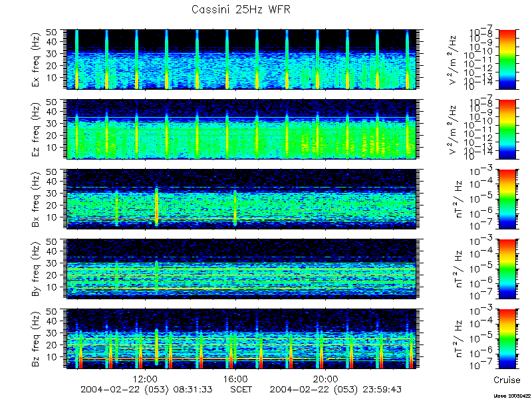This screenshot has width=532, height=399.
Task: Click the "20:00" time tick label
Action: [x=326, y=378]
